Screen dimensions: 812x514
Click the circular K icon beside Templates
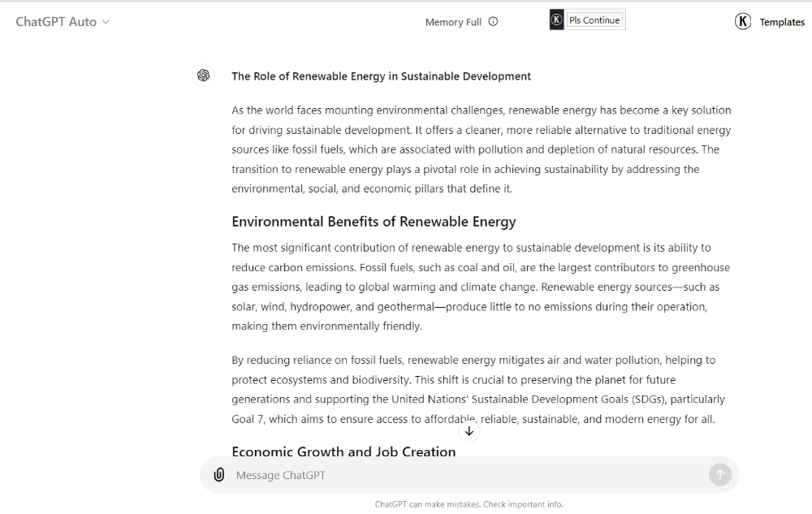(743, 22)
